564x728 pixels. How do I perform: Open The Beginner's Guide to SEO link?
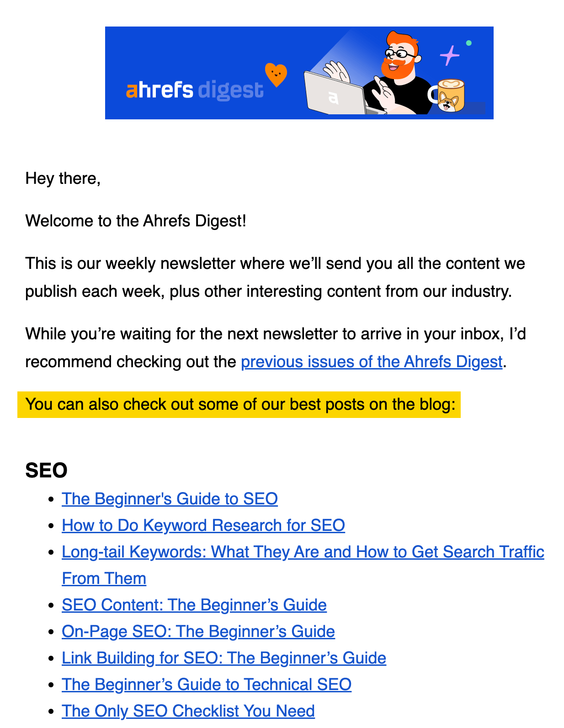(170, 499)
